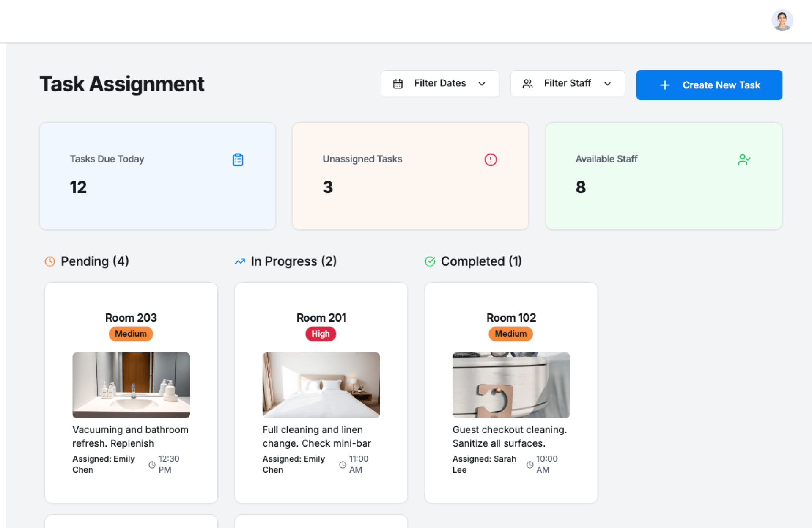Click the people icon in Filter Staff
This screenshot has width=812, height=528.
coord(527,84)
